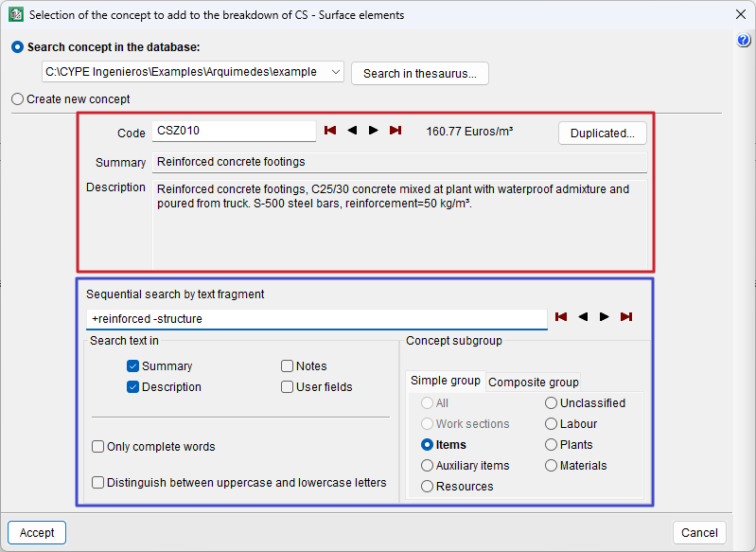Select the Simple group tab

[x=446, y=381]
